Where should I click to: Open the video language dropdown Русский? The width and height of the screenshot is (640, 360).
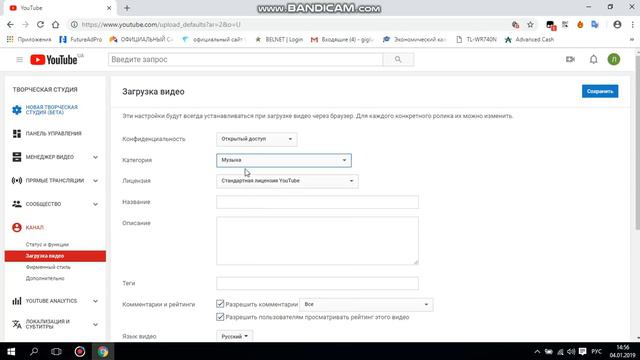pos(234,336)
